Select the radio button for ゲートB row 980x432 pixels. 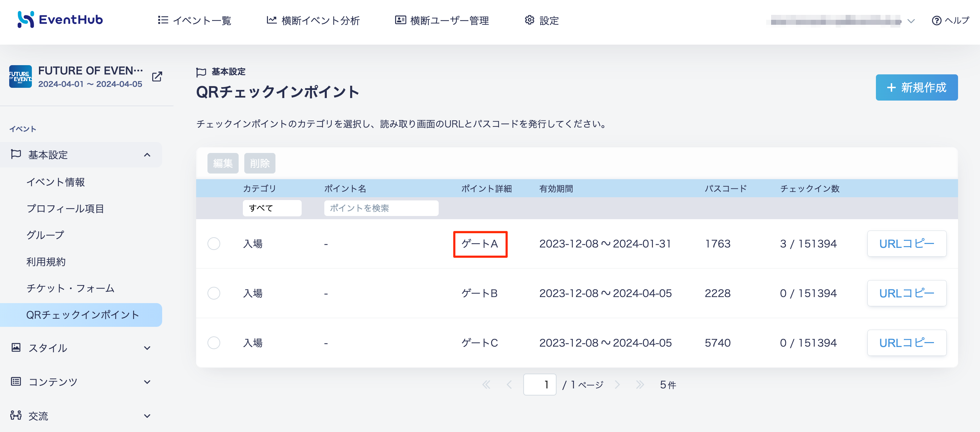pos(214,293)
